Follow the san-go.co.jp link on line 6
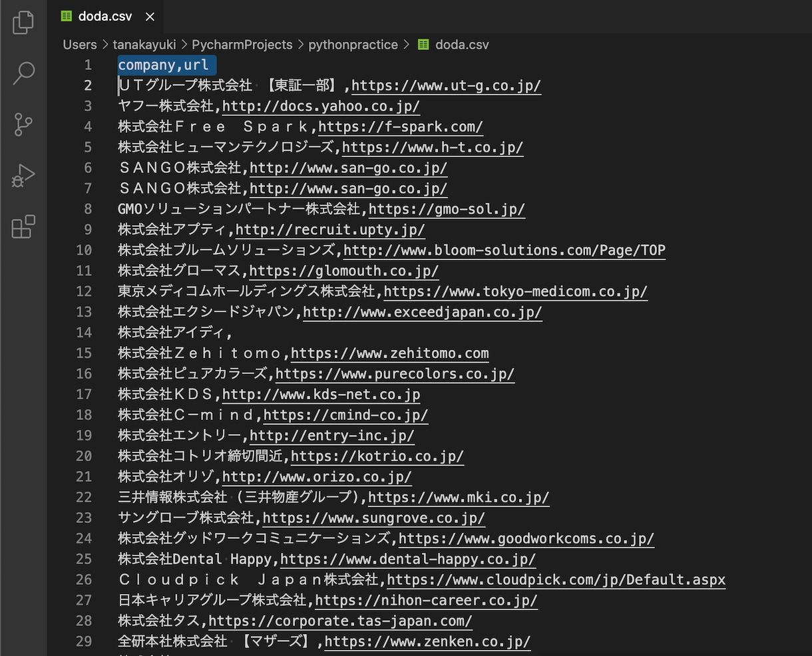The image size is (812, 656). [348, 168]
